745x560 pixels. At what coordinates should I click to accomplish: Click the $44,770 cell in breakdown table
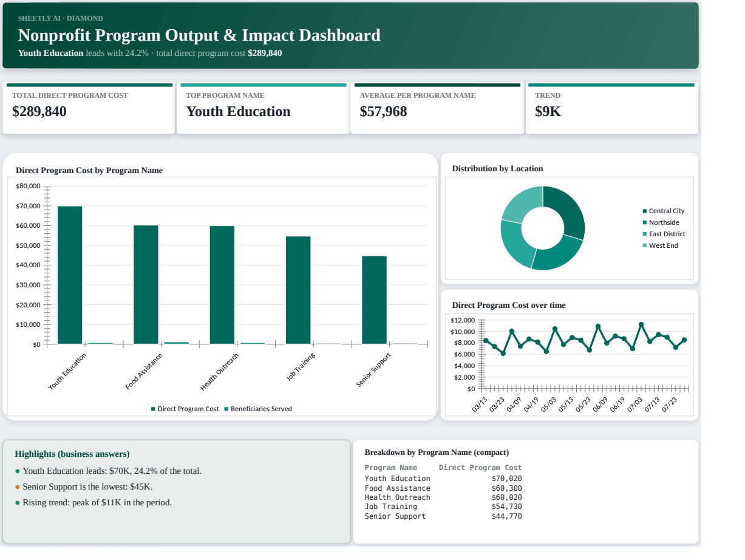click(x=507, y=516)
